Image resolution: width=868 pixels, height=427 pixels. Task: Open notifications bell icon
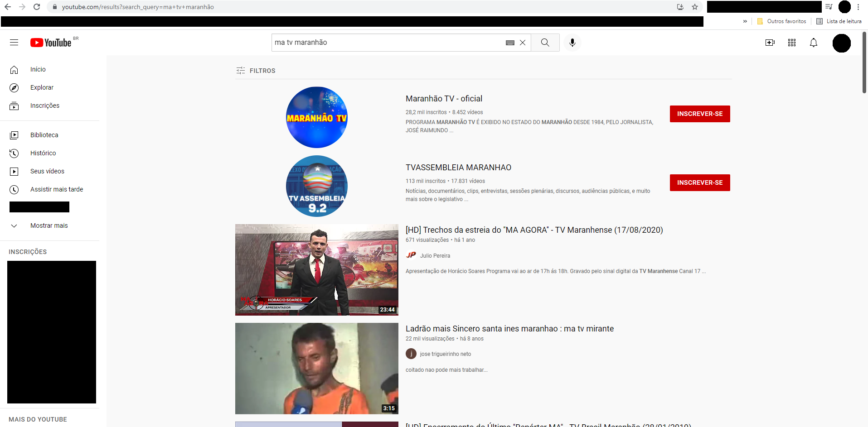pos(814,43)
